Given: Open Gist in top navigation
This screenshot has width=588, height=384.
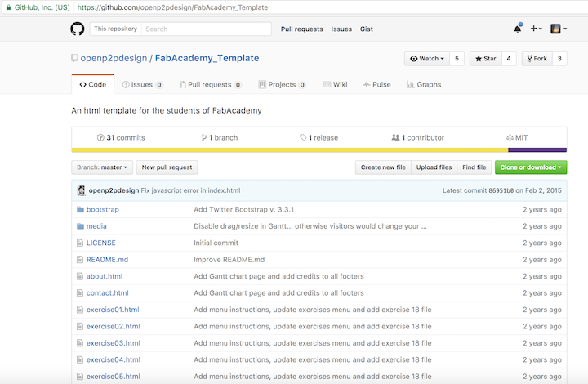Looking at the screenshot, I should [367, 29].
